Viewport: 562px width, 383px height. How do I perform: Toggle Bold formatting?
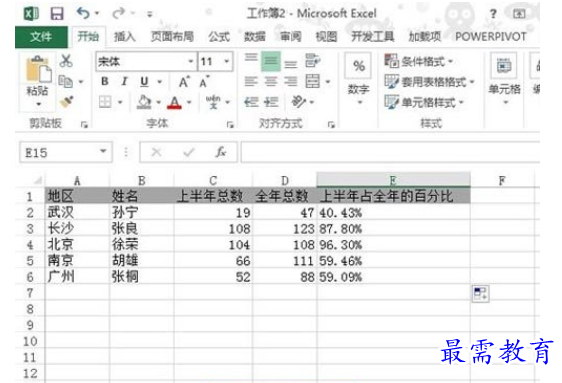[105, 82]
